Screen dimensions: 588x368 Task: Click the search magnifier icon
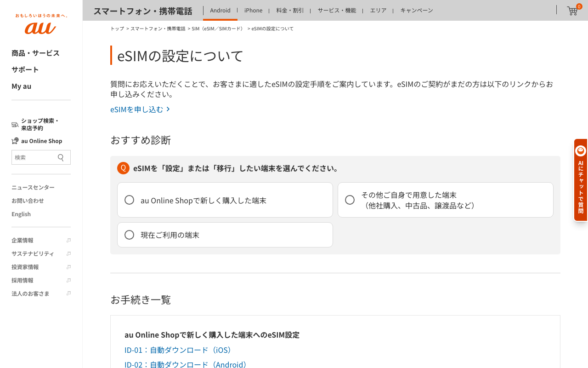click(x=61, y=157)
